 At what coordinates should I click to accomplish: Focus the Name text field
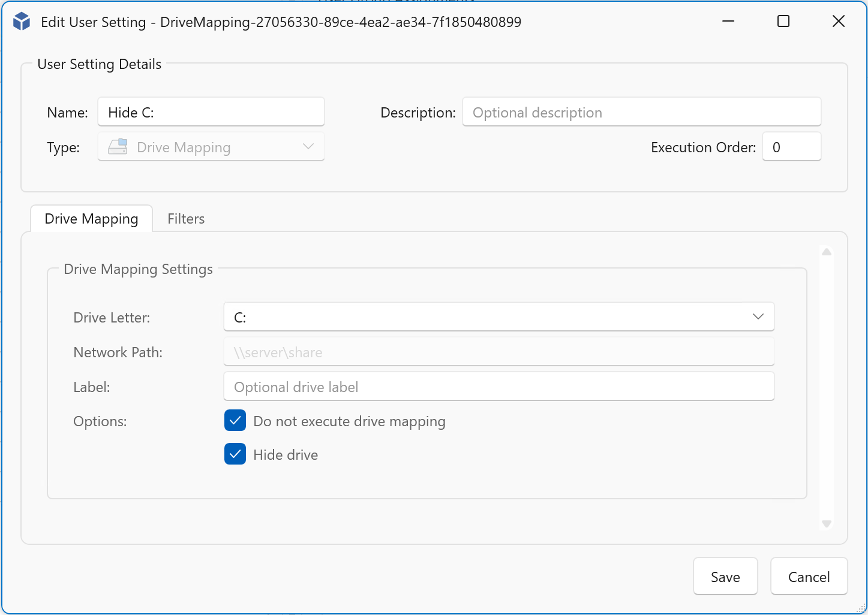pos(211,113)
